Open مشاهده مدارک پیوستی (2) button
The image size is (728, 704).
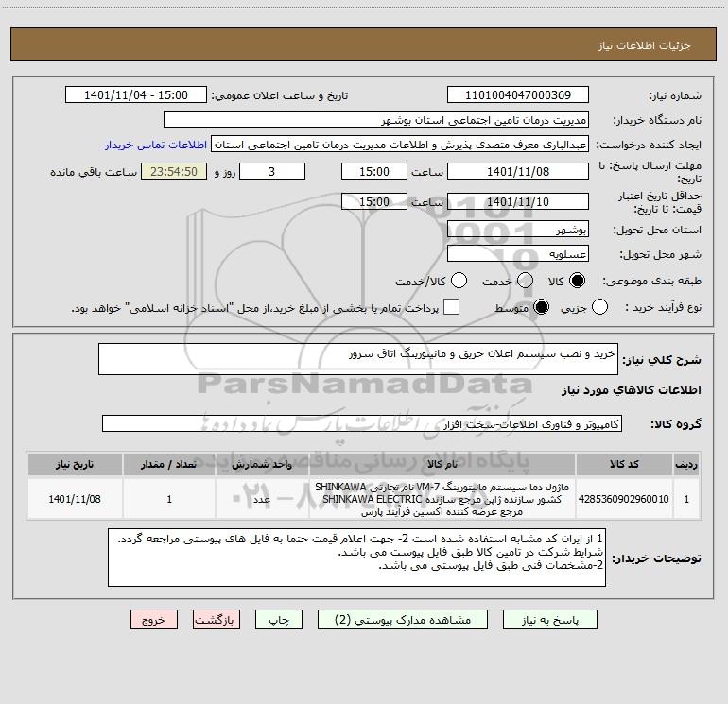[403, 620]
